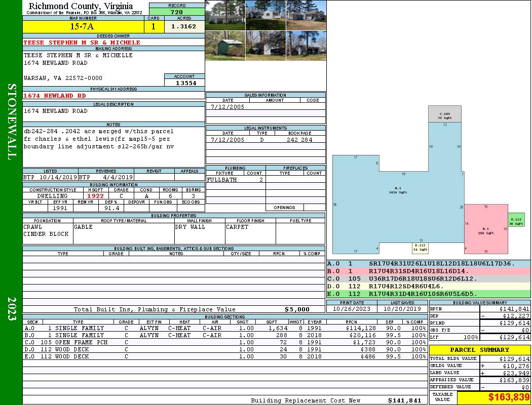This screenshot has width=532, height=405.
Task: Open the top-middle white house photo thumbnail
Action: click(265, 15)
